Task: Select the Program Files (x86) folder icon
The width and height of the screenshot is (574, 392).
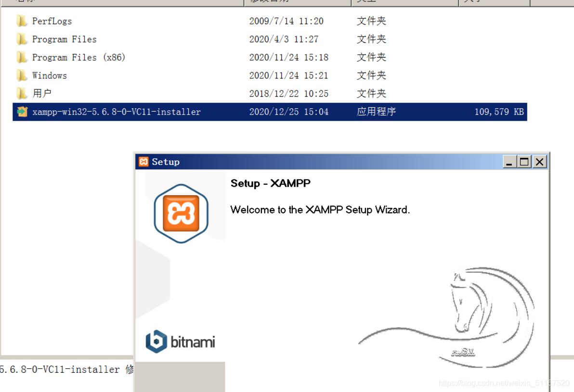Action: 22,57
